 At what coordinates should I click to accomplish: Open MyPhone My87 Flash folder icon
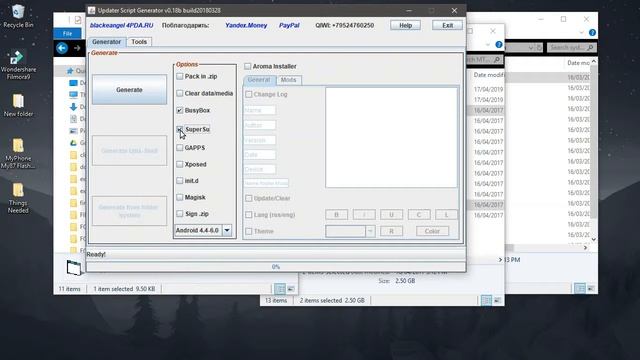tap(18, 153)
